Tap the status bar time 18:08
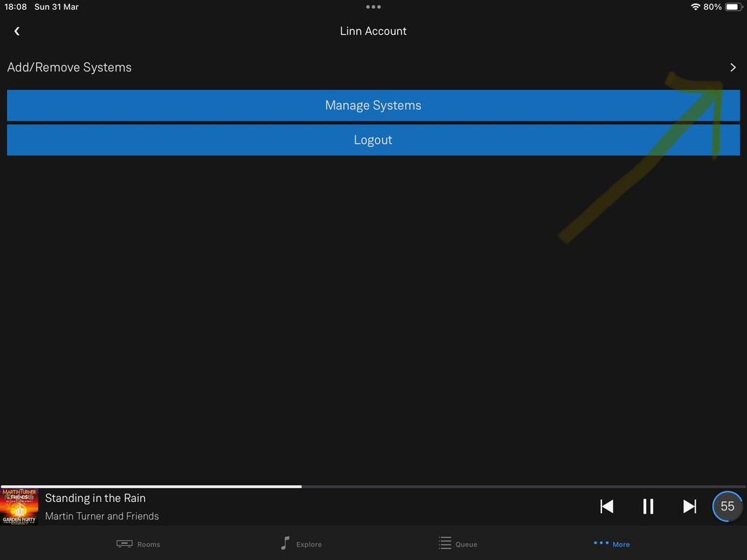 pyautogui.click(x=15, y=7)
